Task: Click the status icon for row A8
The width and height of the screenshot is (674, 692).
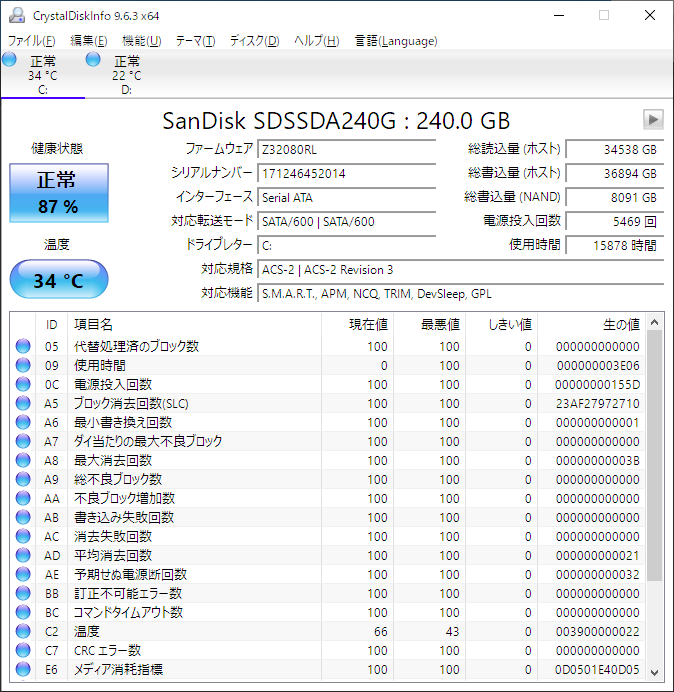Action: (23, 460)
